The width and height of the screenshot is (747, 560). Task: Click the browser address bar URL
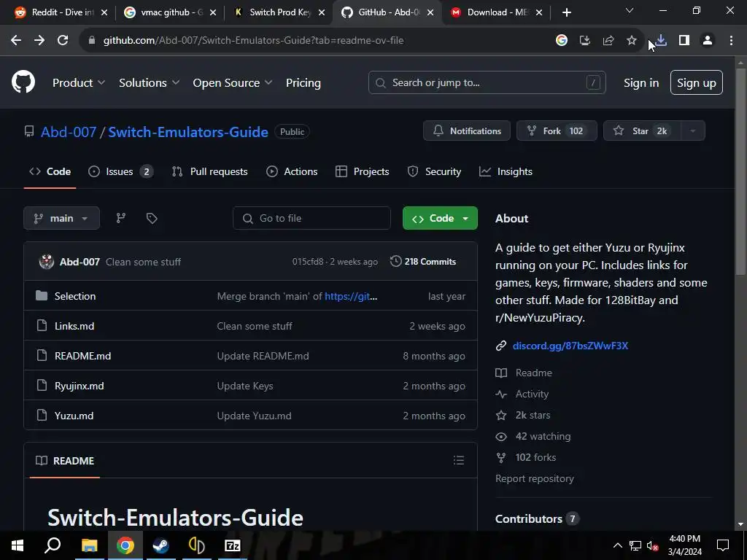253,41
